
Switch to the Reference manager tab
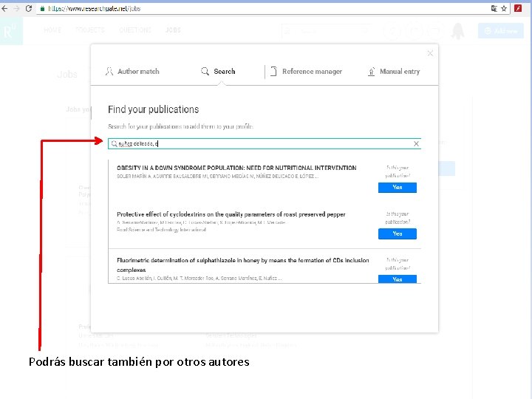click(306, 72)
